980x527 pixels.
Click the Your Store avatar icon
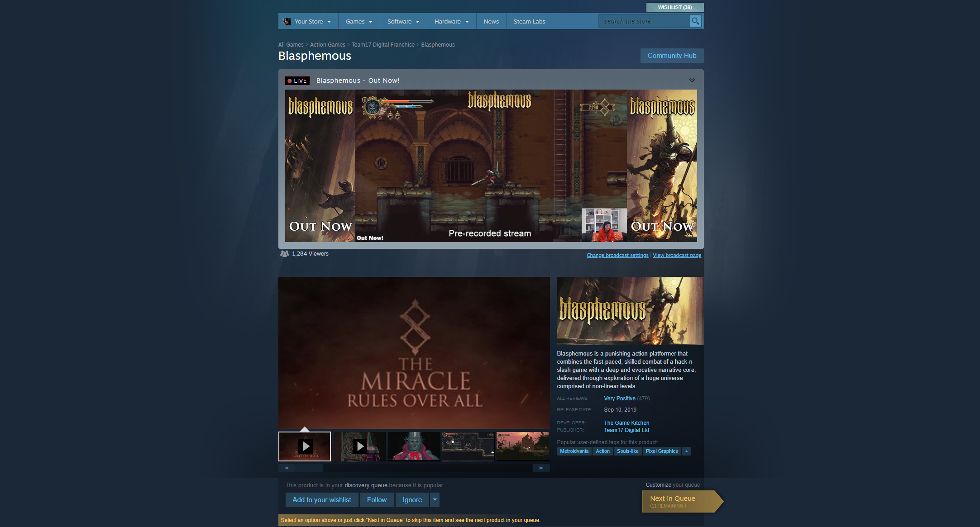pyautogui.click(x=287, y=22)
